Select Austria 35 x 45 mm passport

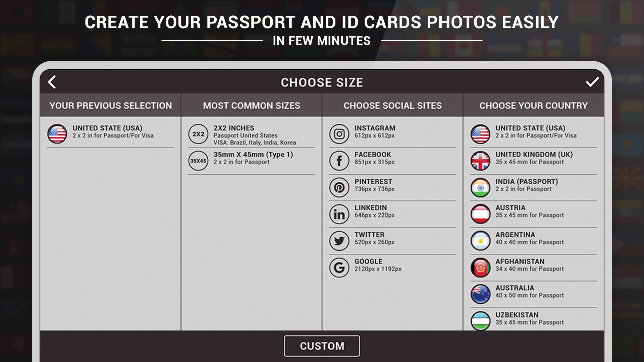529,212
